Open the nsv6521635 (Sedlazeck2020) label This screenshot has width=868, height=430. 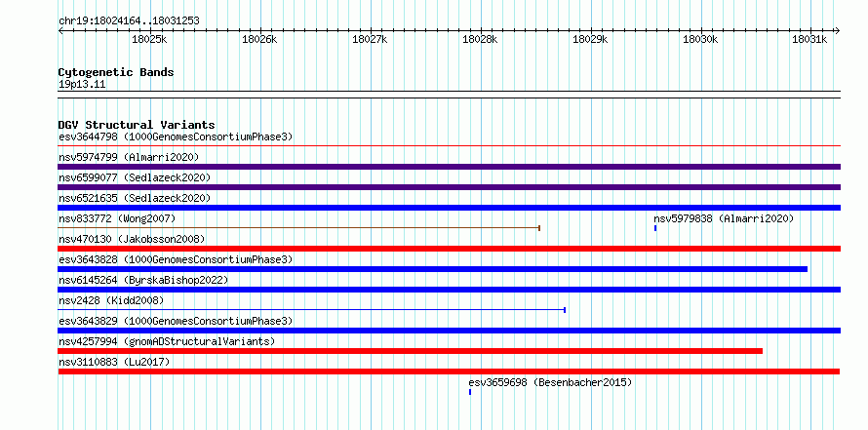coord(135,198)
